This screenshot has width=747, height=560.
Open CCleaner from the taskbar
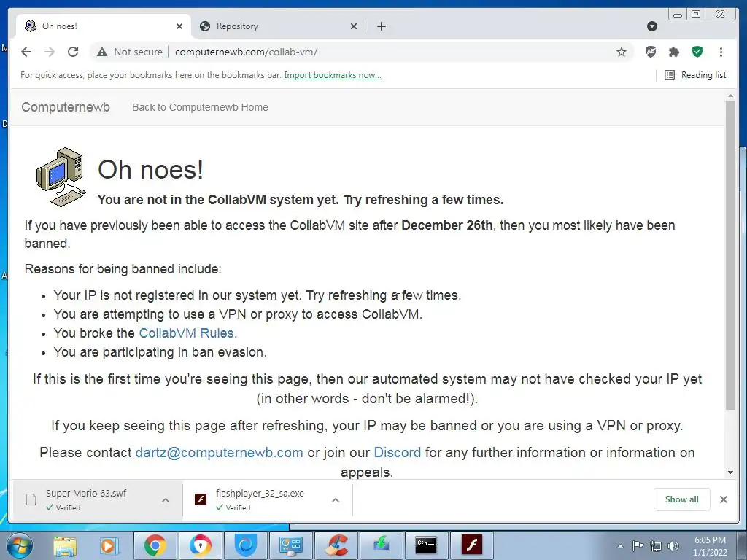pyautogui.click(x=336, y=545)
